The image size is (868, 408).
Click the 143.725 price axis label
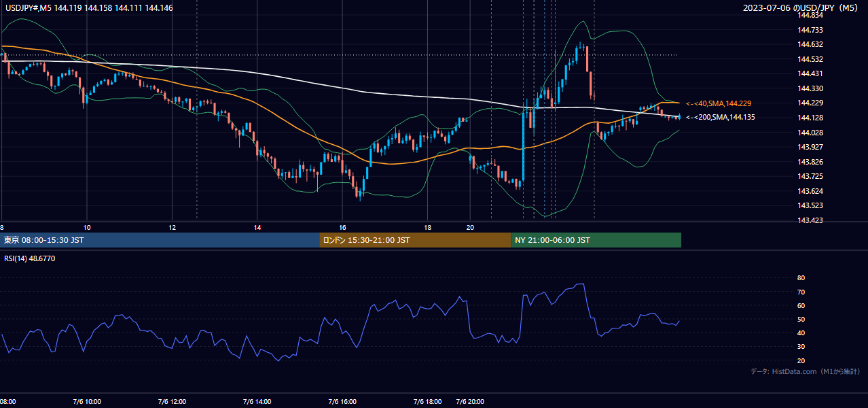click(x=811, y=177)
